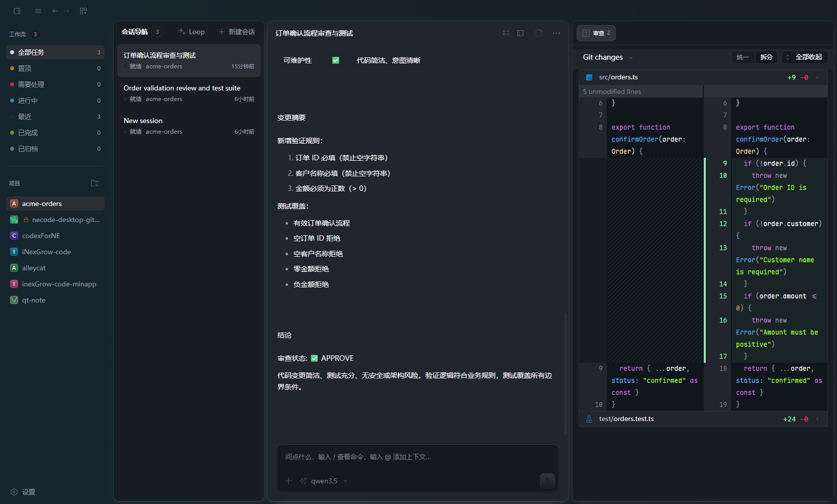Open the codexForNE project
The width and height of the screenshot is (837, 504).
coord(55,236)
